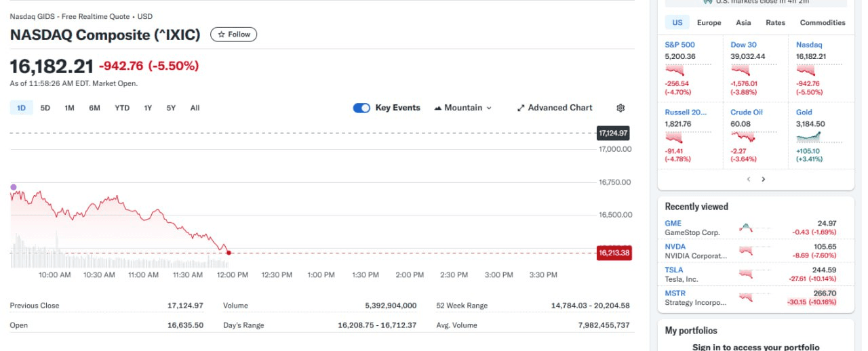
Task: Click the Avg. Volume value 7,982,455,737
Action: [604, 325]
